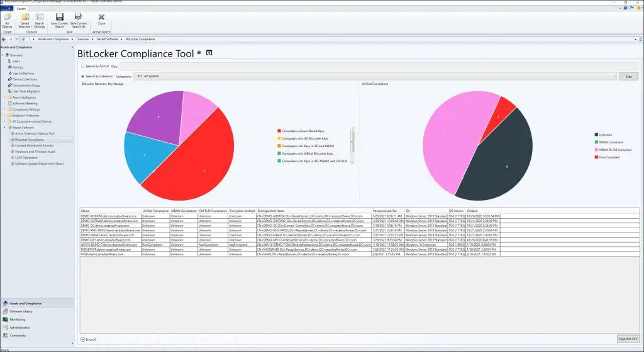Viewport: 644px width, 352px height.
Task: Sort by the Unified Compliance column header
Action: [155, 211]
